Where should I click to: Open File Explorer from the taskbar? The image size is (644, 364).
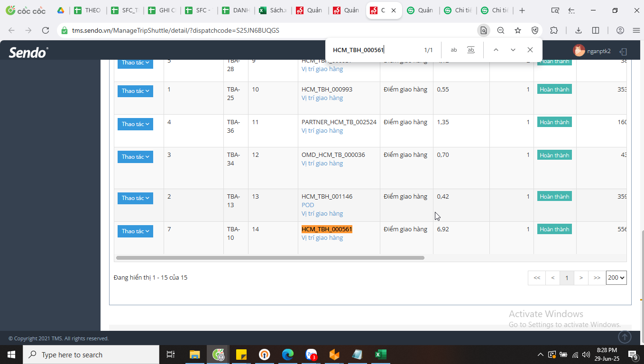click(194, 355)
